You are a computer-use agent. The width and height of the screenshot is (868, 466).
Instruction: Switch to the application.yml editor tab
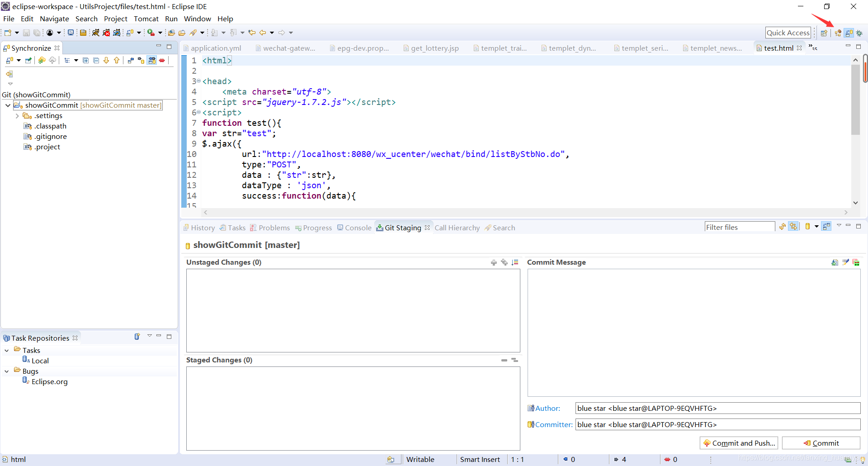212,48
